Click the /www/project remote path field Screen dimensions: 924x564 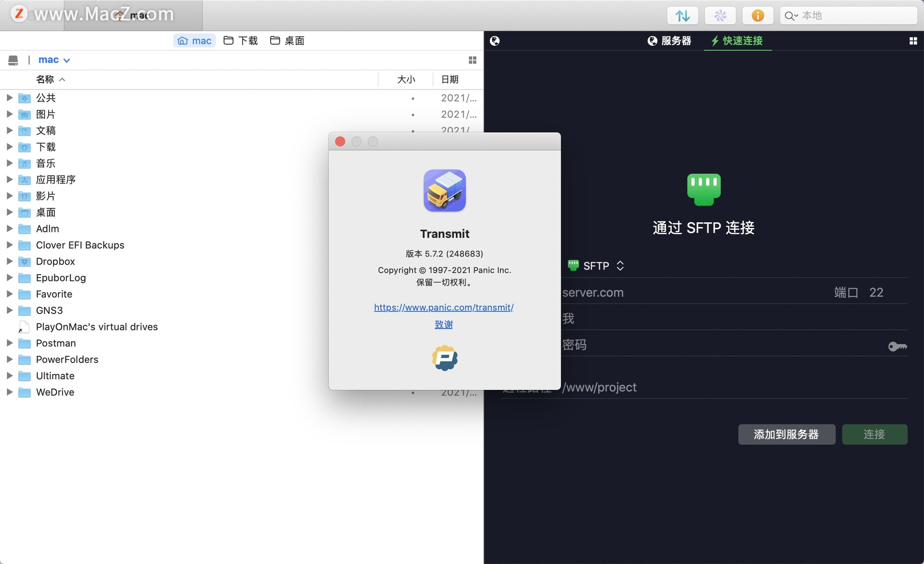pos(734,387)
